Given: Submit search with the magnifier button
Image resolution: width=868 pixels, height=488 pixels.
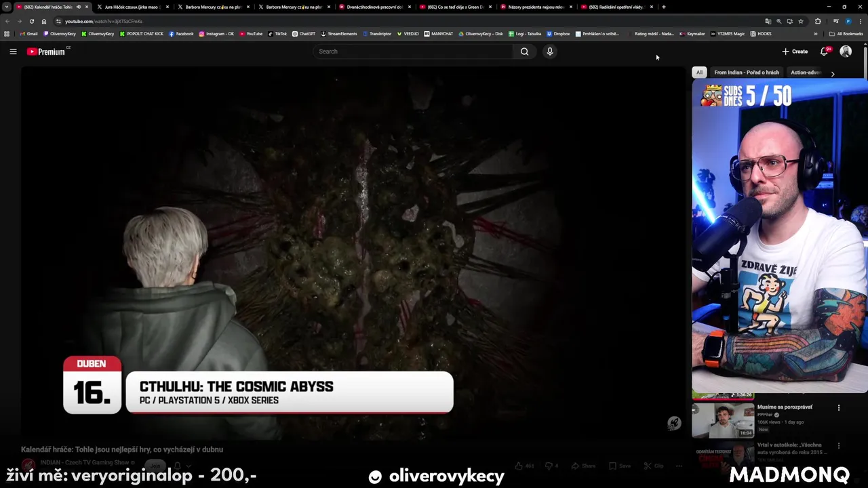Looking at the screenshot, I should tap(524, 52).
